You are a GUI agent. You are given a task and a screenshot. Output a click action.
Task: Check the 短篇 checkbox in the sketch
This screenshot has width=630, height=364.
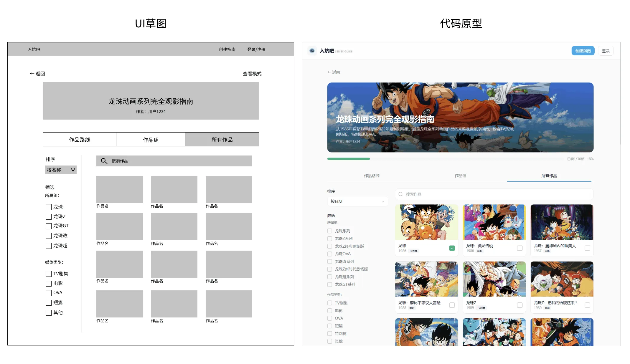pos(49,303)
